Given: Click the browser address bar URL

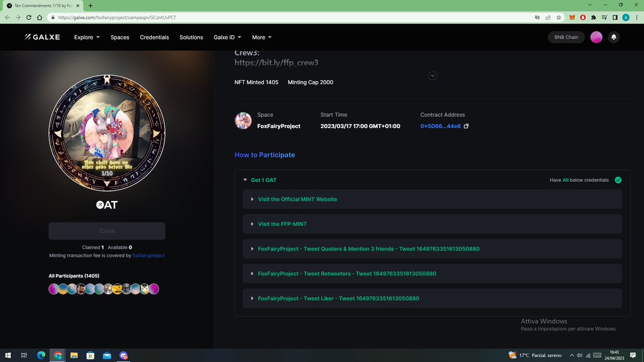Looking at the screenshot, I should click(x=118, y=17).
